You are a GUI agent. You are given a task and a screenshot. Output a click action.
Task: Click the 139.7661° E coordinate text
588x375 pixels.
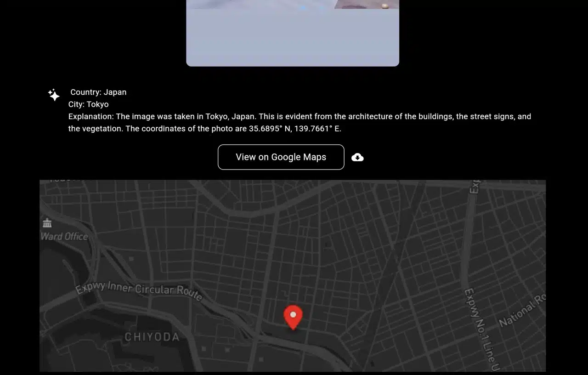(x=317, y=129)
